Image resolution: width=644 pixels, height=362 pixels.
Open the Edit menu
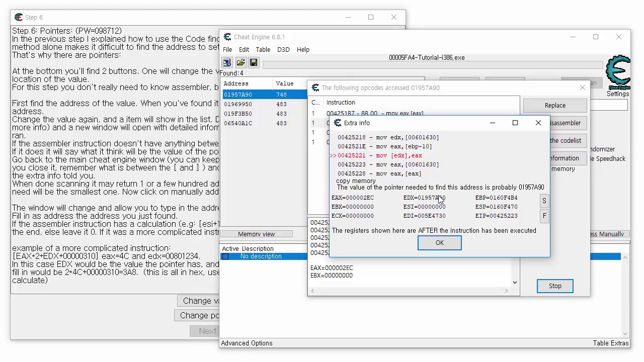(244, 49)
